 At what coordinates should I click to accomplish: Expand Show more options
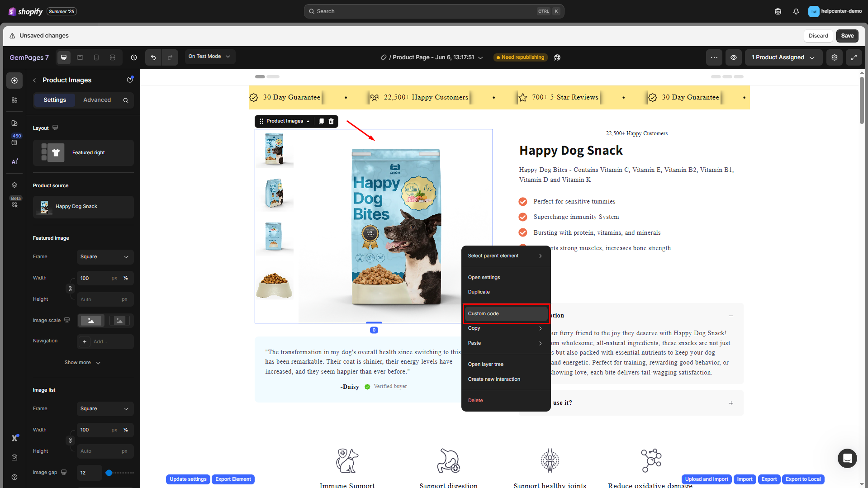[82, 363]
